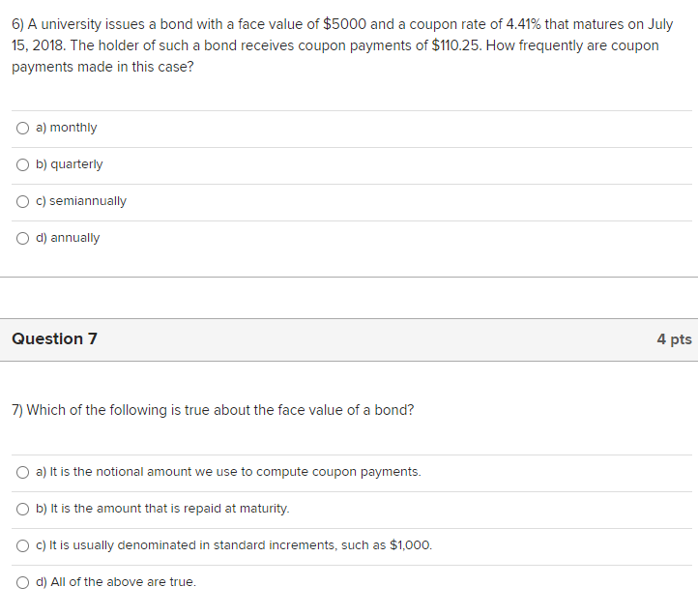Click the 'b) quarterly' answer text
Screen dimensions: 698x616
pyautogui.click(x=69, y=164)
